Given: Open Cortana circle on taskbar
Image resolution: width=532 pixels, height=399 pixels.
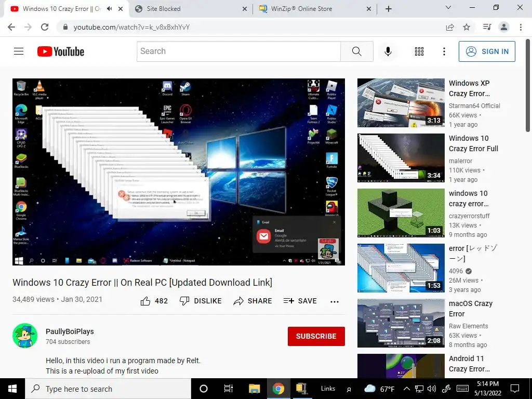Looking at the screenshot, I should click(204, 389).
